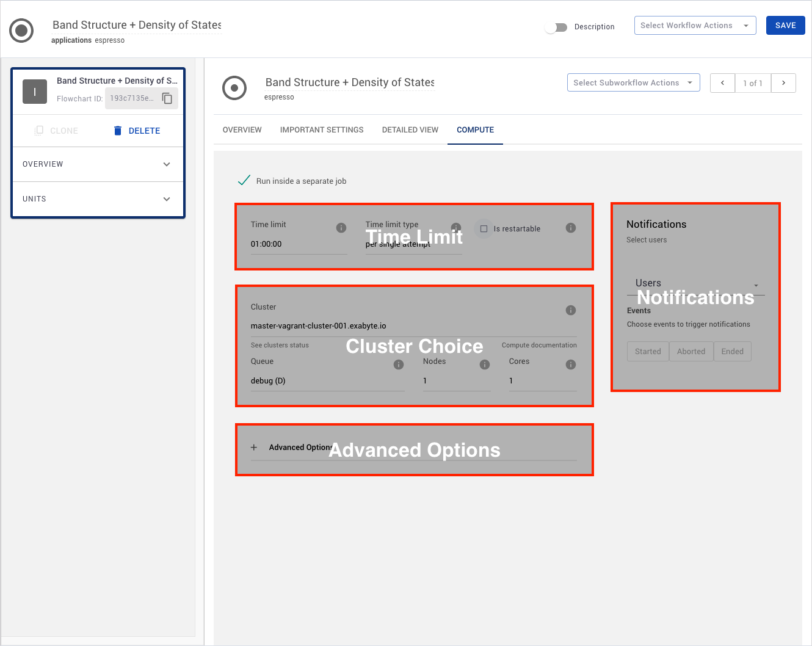
Task: Open Select Workflow Actions dropdown
Action: (x=695, y=26)
